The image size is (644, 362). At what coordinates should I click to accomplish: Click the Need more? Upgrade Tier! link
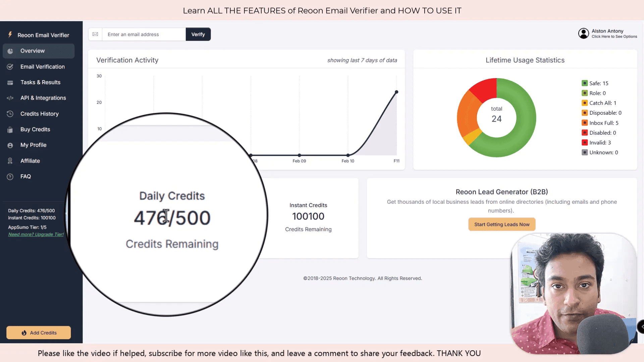(36, 234)
